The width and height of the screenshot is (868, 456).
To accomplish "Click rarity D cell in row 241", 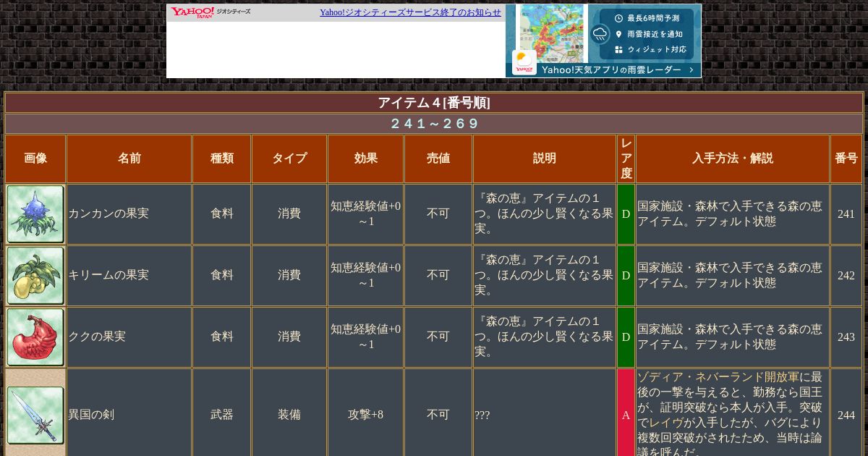I will pyautogui.click(x=626, y=214).
